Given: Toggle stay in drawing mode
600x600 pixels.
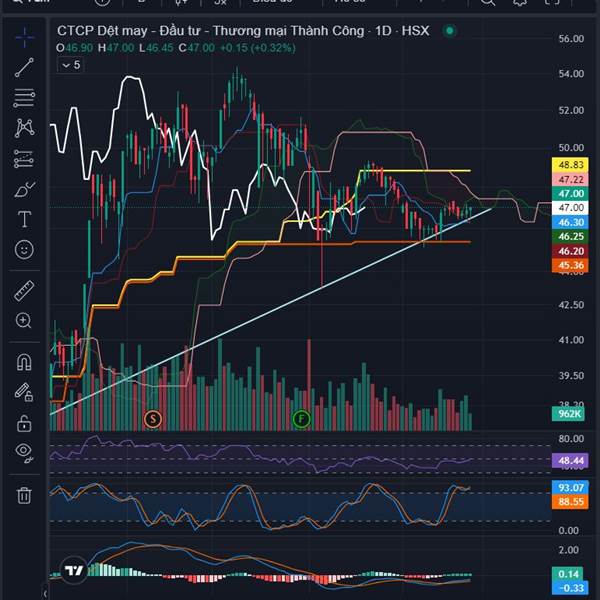Looking at the screenshot, I should pyautogui.click(x=24, y=392).
